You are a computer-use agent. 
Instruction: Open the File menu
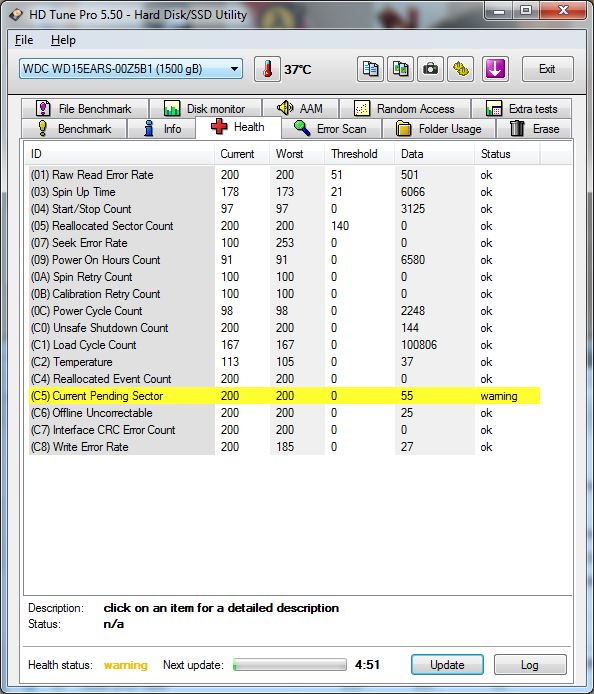[x=24, y=40]
